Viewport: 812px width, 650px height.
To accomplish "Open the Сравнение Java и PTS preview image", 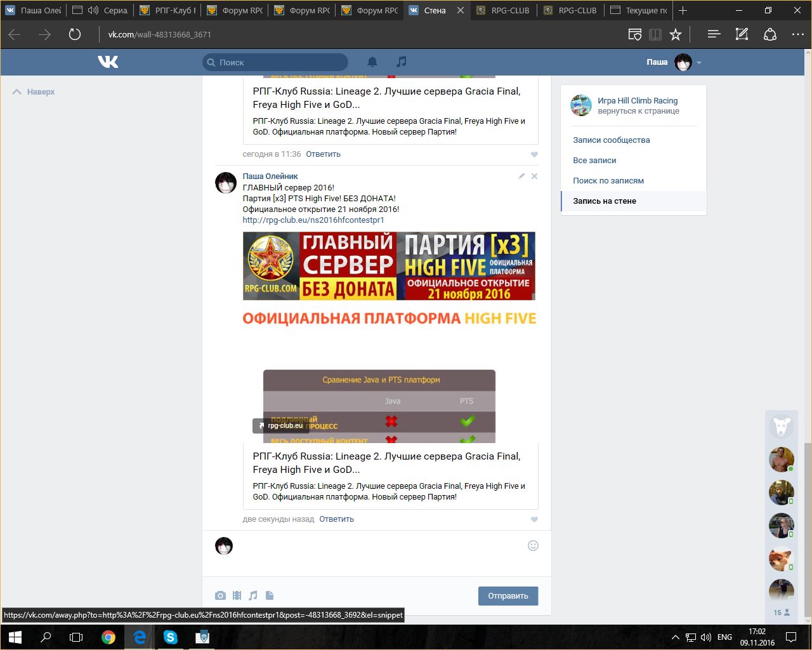I will tap(379, 406).
